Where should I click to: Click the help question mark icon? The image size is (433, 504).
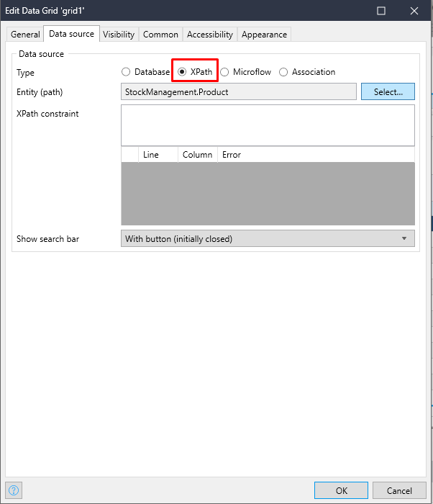pos(14,490)
